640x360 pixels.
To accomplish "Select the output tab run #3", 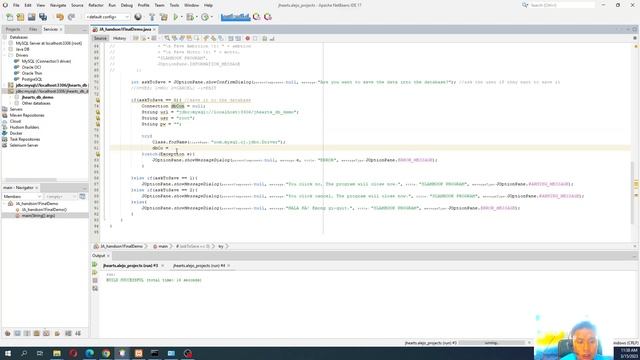I will (x=131, y=266).
